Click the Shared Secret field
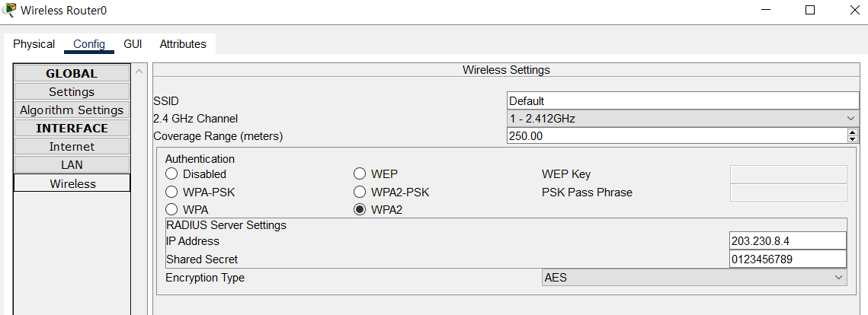868x315 pixels. [787, 259]
